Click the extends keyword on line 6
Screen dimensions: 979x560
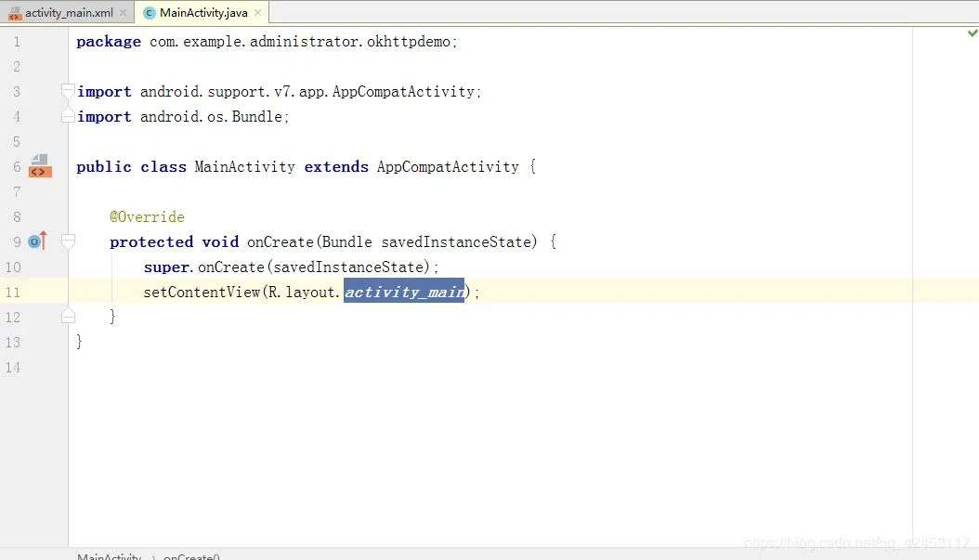pyautogui.click(x=336, y=166)
